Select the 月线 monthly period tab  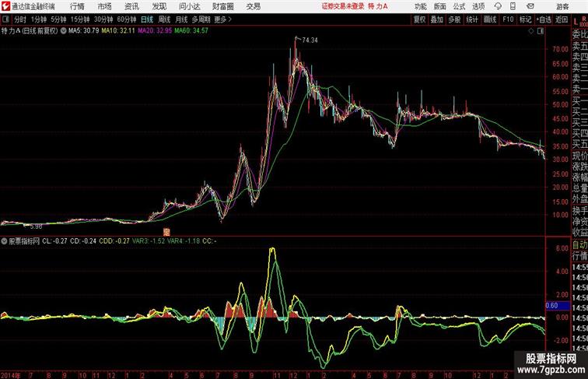tap(181, 19)
